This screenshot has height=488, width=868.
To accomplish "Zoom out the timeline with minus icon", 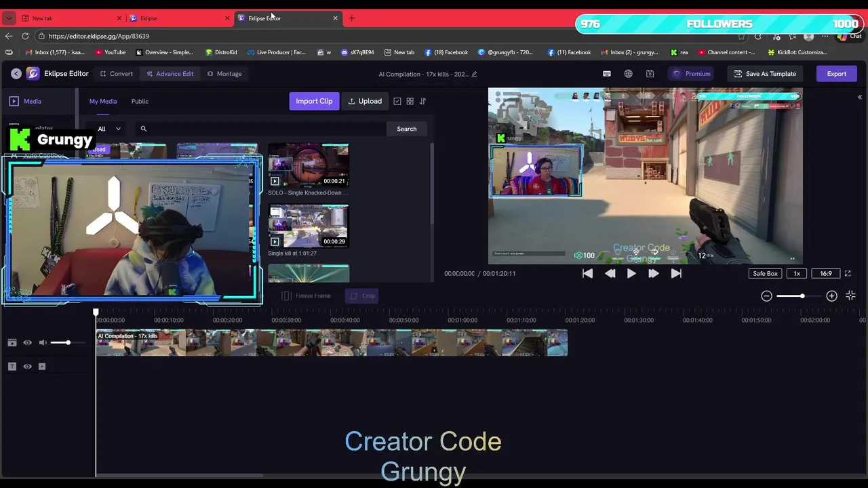I will point(766,296).
